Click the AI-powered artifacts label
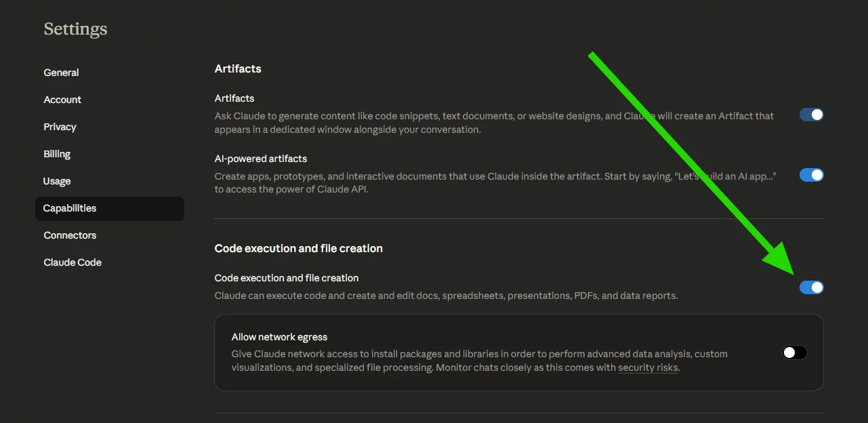Viewport: 868px width, 423px height. coord(261,159)
